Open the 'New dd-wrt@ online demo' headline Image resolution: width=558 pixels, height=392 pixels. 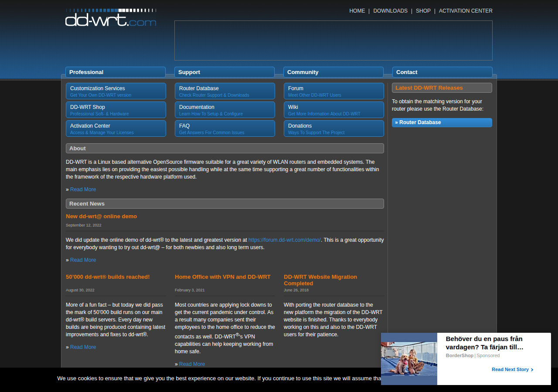point(101,216)
